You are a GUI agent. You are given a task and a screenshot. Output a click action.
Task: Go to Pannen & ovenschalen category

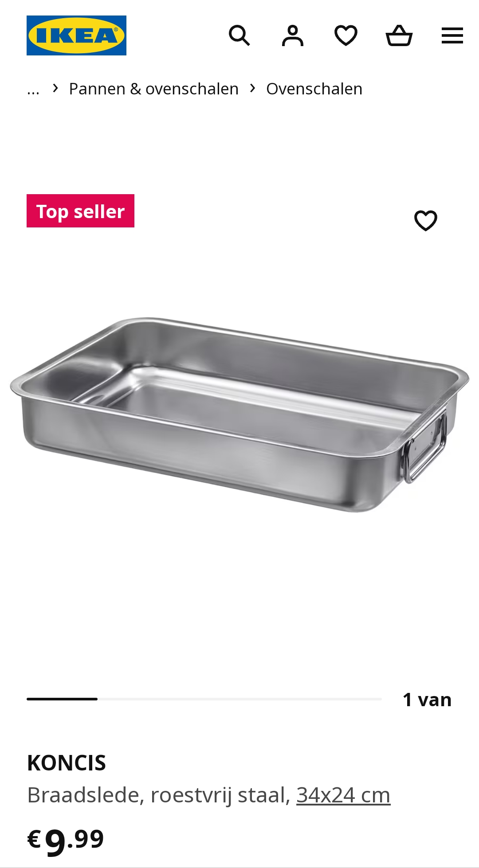(x=153, y=89)
